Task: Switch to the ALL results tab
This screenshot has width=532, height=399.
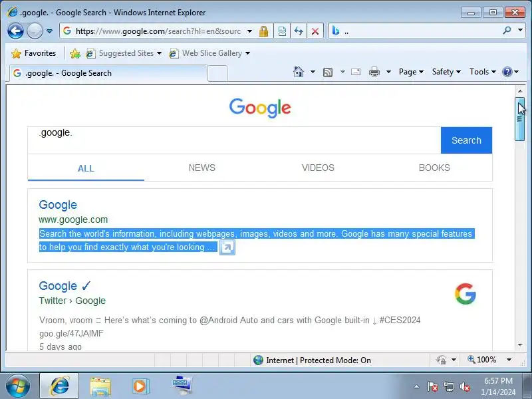Action: [x=86, y=168]
